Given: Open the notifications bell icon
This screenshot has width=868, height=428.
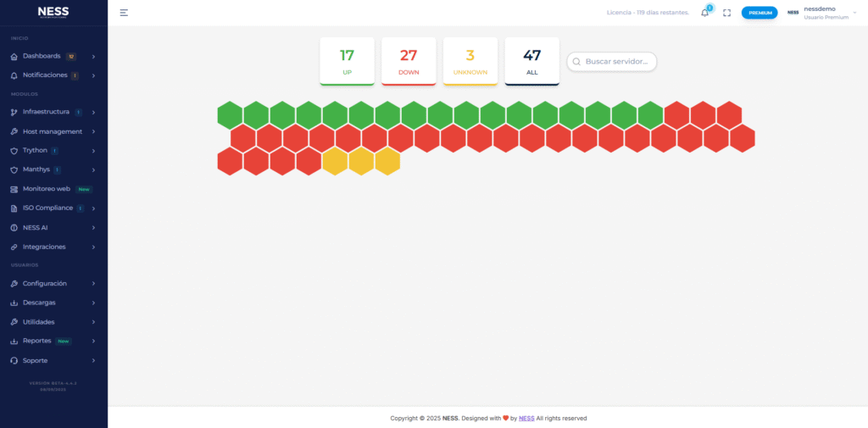Looking at the screenshot, I should pyautogui.click(x=704, y=13).
